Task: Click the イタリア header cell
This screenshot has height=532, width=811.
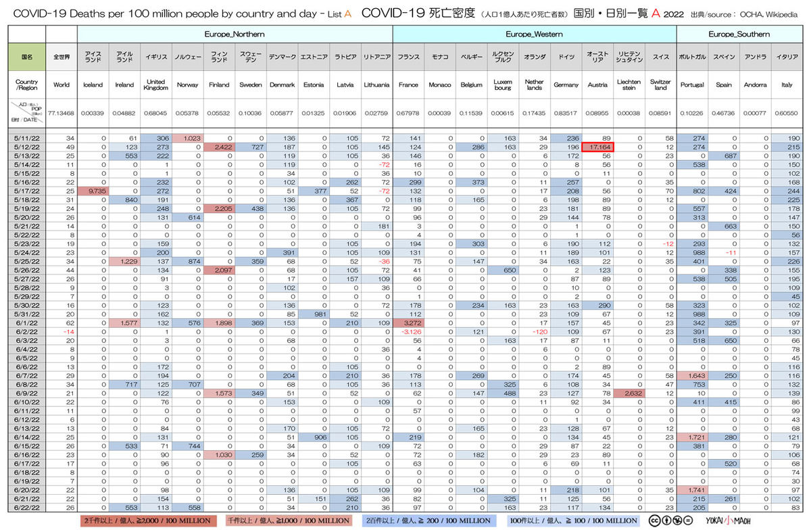Action: (x=787, y=58)
